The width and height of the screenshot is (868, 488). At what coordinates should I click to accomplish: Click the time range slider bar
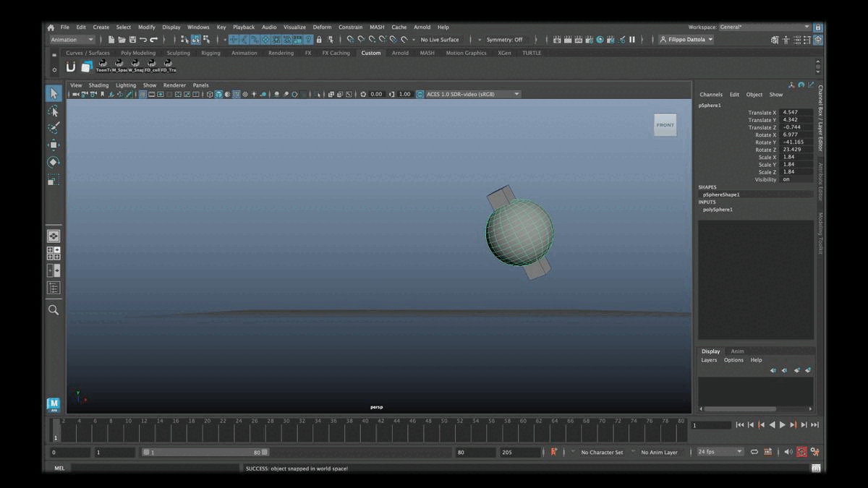205,452
